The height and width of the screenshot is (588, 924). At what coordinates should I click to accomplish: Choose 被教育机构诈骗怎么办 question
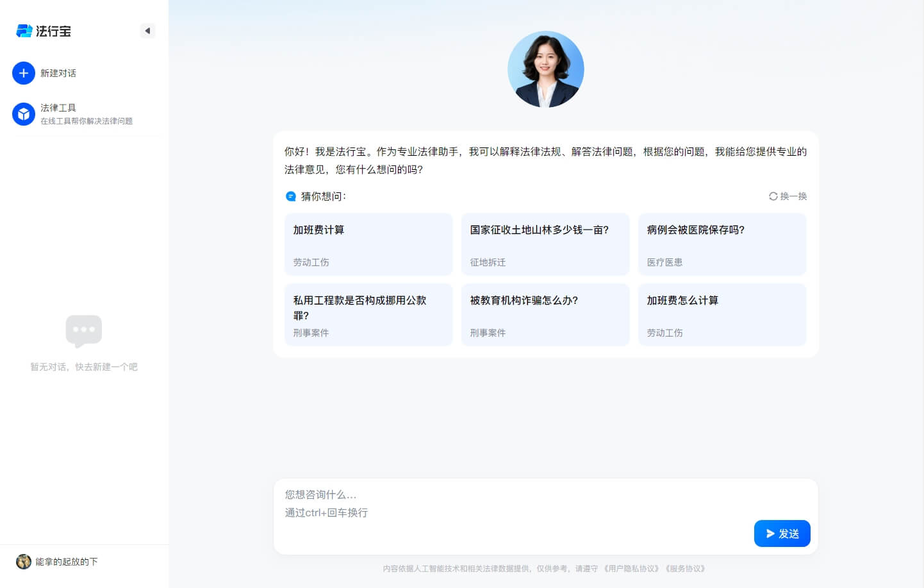point(545,315)
